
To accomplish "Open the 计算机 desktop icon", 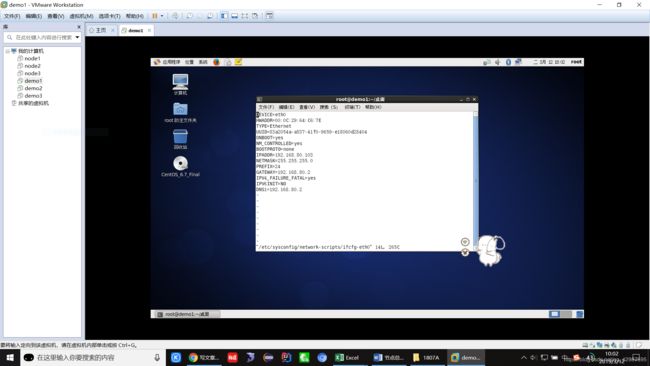I will (x=180, y=84).
